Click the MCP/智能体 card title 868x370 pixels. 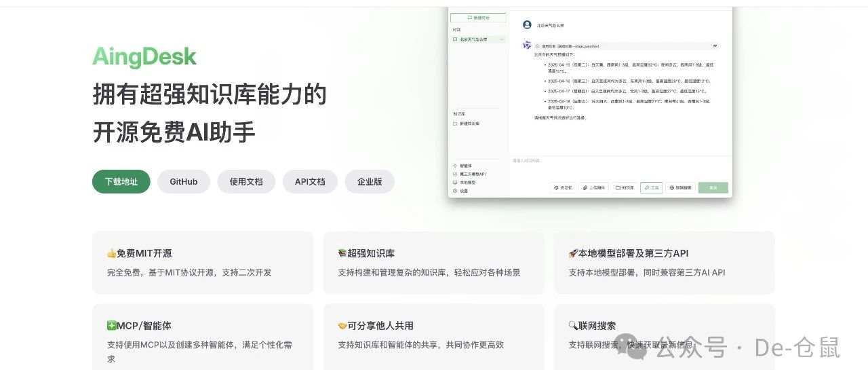pos(144,326)
